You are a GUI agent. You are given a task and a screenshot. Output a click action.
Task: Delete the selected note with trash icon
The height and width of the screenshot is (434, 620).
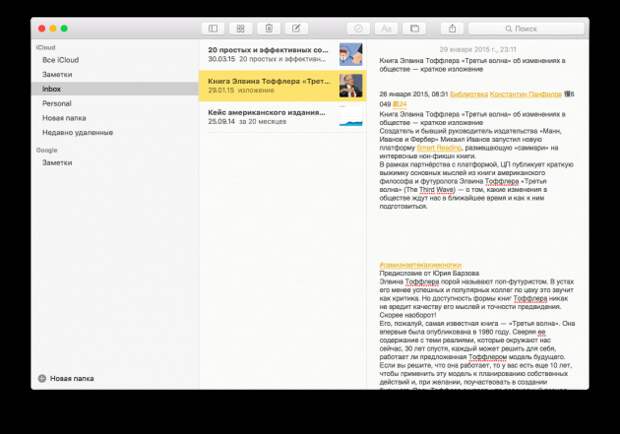(x=269, y=28)
